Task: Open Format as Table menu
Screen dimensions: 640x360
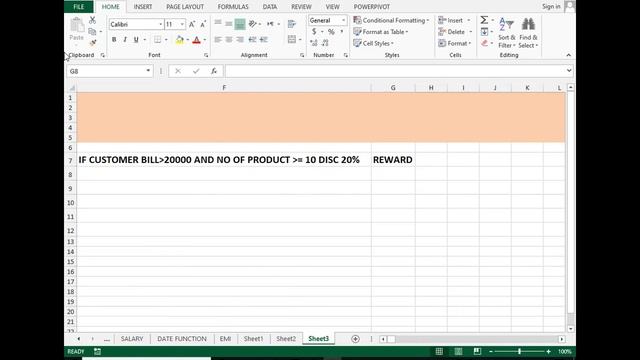Action: 381,31
